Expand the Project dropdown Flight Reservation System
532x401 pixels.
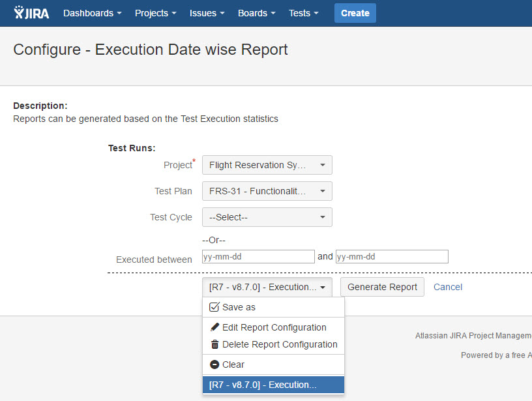tap(267, 165)
